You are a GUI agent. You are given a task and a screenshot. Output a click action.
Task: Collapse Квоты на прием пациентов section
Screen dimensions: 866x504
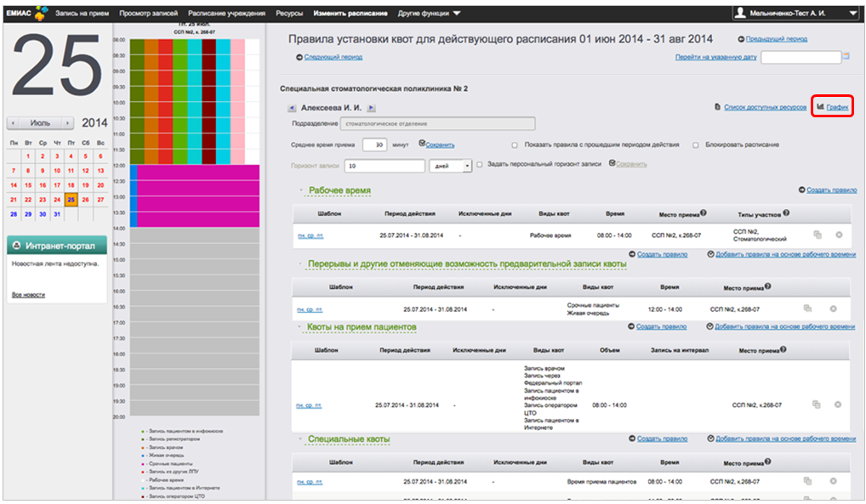tap(300, 327)
